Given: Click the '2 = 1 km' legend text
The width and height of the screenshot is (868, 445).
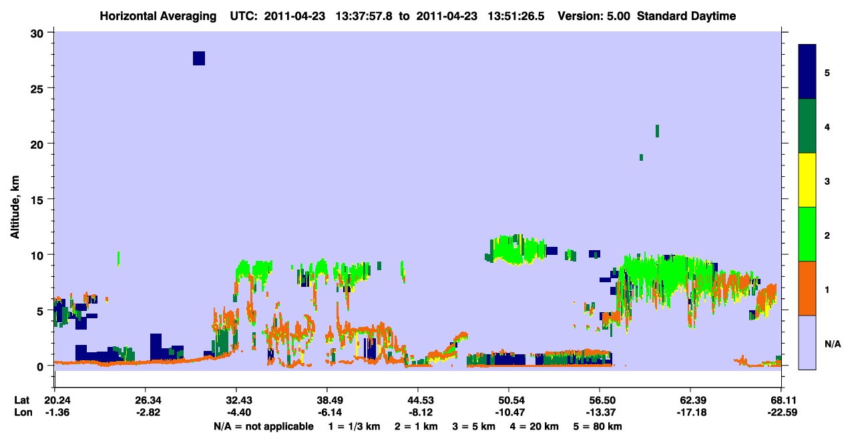Looking at the screenshot, I should (415, 426).
